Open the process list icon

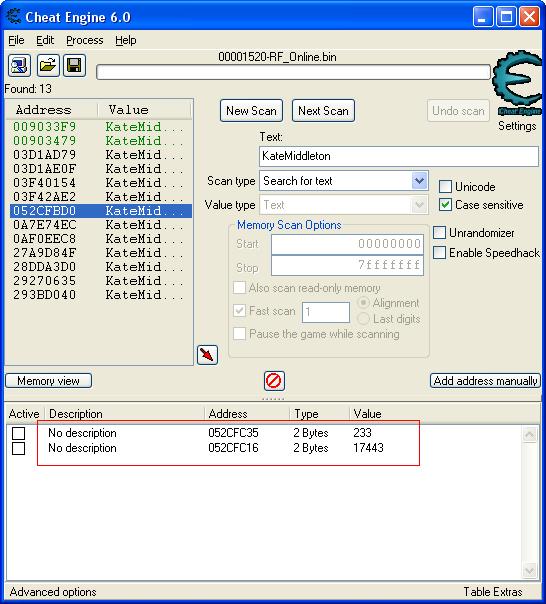[19, 65]
